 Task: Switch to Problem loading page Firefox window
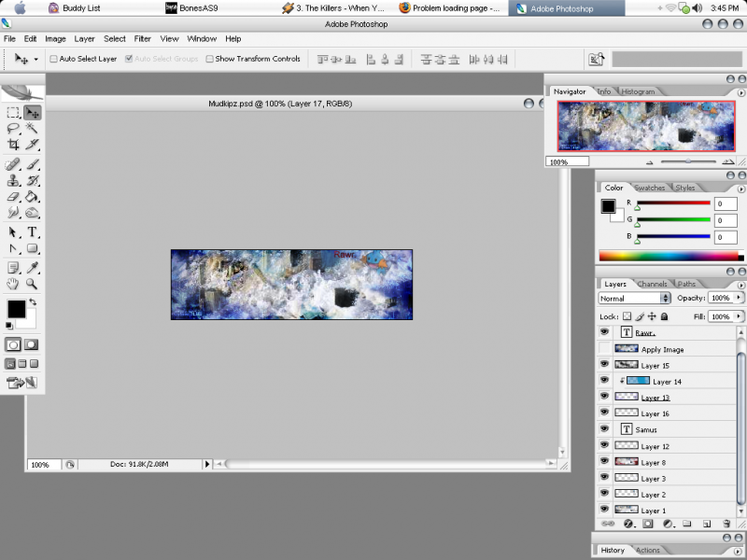point(449,8)
